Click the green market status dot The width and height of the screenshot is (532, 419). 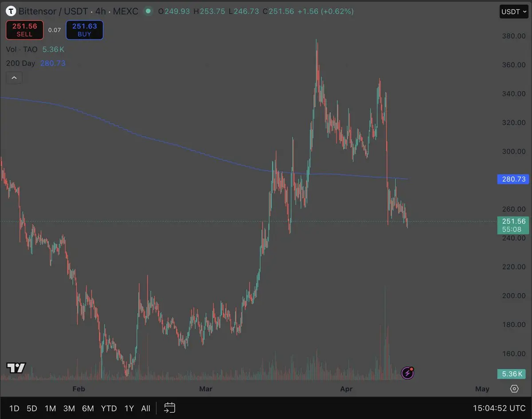(x=148, y=11)
